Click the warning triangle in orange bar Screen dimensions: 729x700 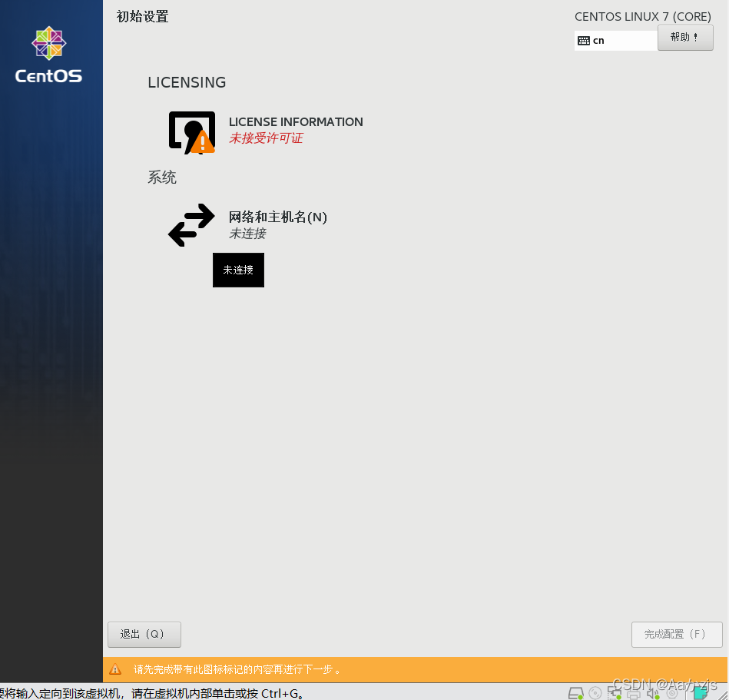pyautogui.click(x=114, y=669)
